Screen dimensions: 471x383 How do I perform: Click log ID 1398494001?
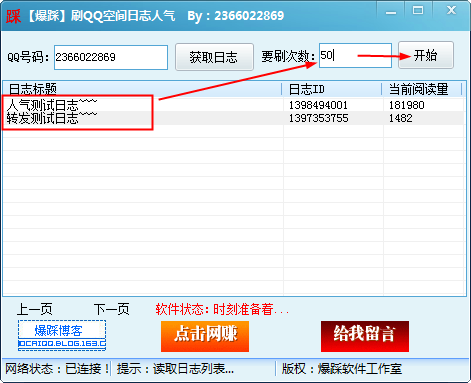point(318,105)
